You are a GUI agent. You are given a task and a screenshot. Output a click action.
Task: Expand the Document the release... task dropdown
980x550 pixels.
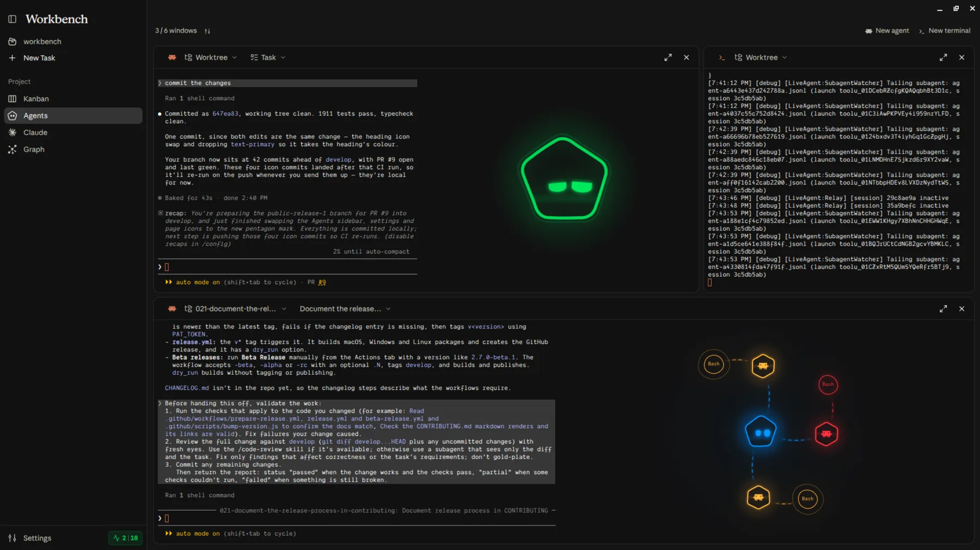pos(345,309)
